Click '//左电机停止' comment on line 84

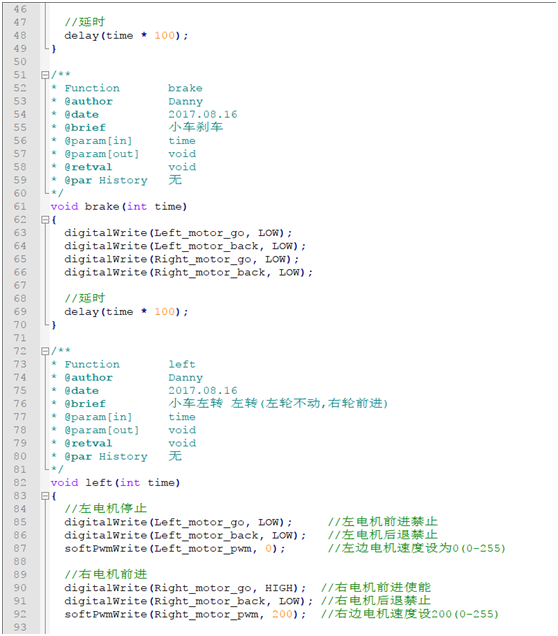tap(105, 509)
